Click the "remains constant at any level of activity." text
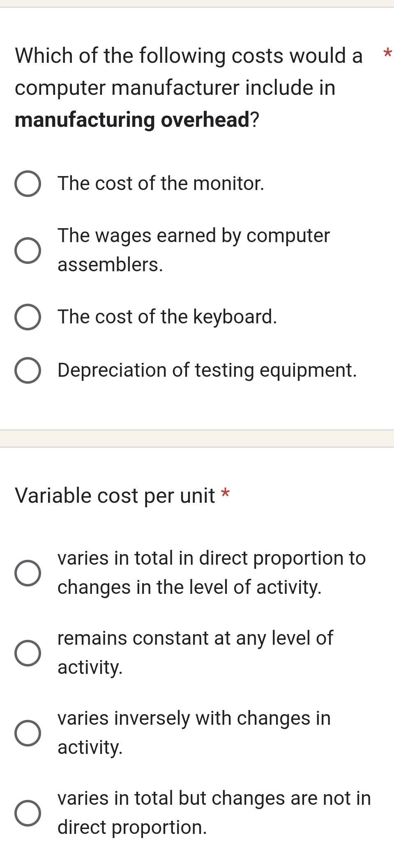The image size is (394, 868). 195,653
